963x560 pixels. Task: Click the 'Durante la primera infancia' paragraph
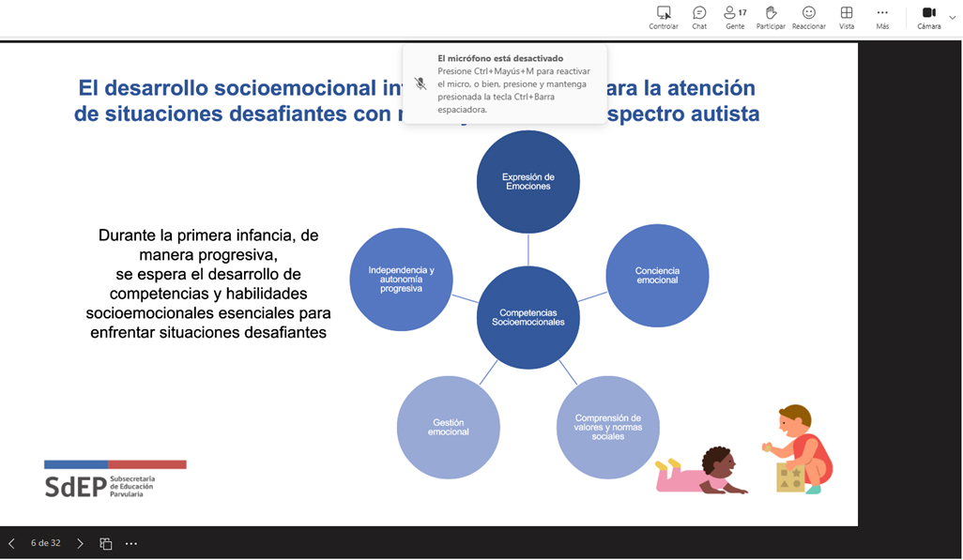pos(208,283)
